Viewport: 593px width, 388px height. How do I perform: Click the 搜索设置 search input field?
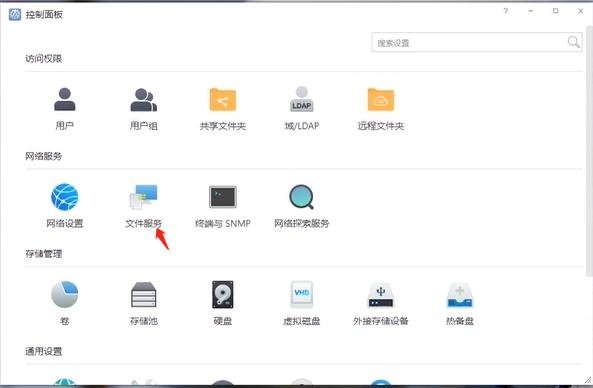tap(469, 42)
